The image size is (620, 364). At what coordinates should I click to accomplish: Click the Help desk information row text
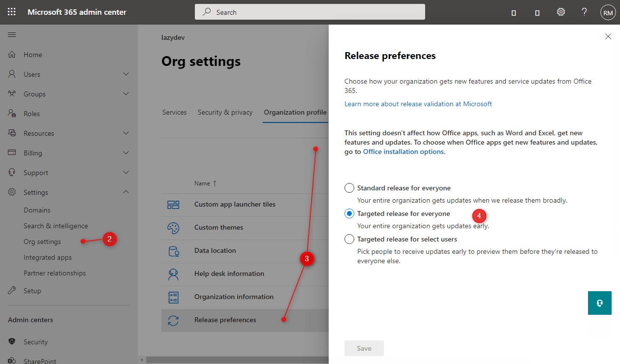(x=229, y=274)
